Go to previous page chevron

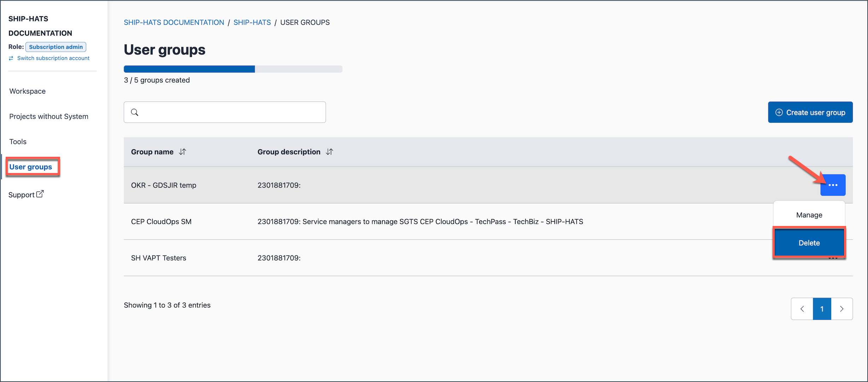click(802, 309)
